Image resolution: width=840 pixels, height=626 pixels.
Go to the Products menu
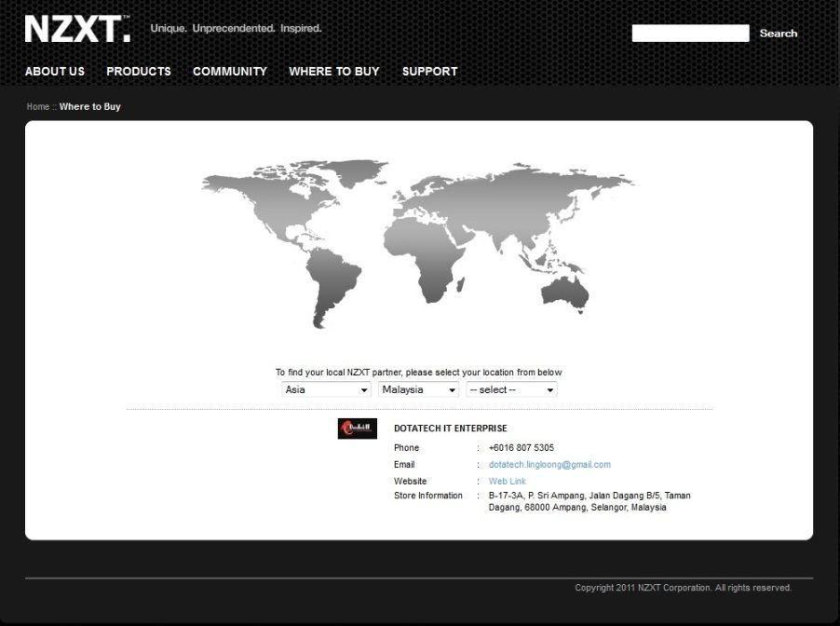(x=139, y=72)
